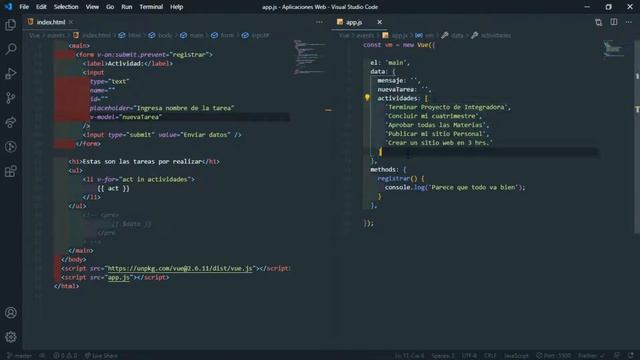Click the app.js editor minimap
This screenshot has width=640, height=360.
click(613, 48)
